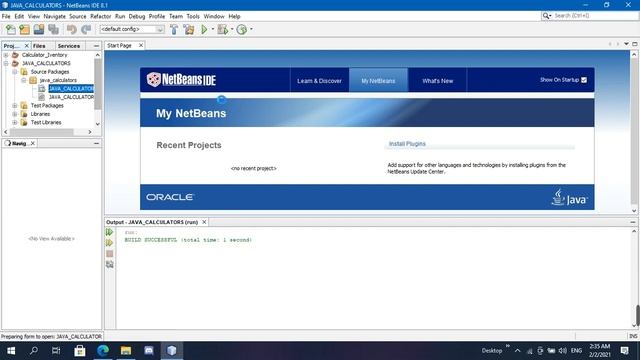
Task: Open the default config combo box
Action: (x=132, y=29)
